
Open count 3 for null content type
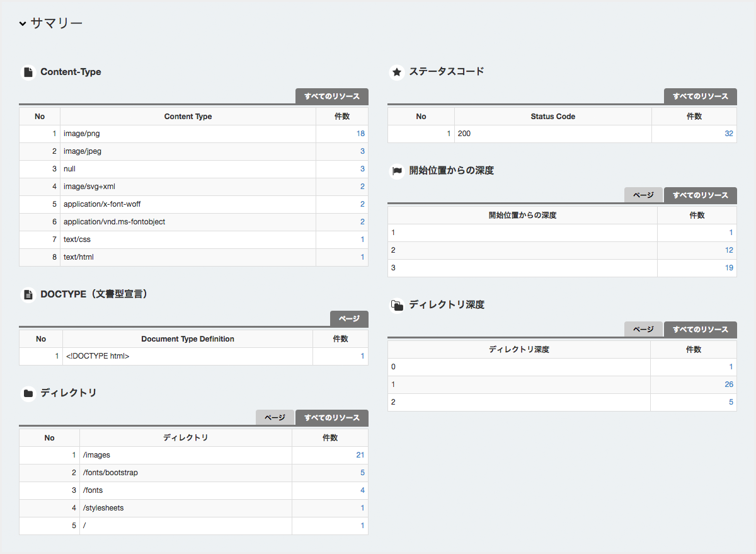tap(362, 169)
